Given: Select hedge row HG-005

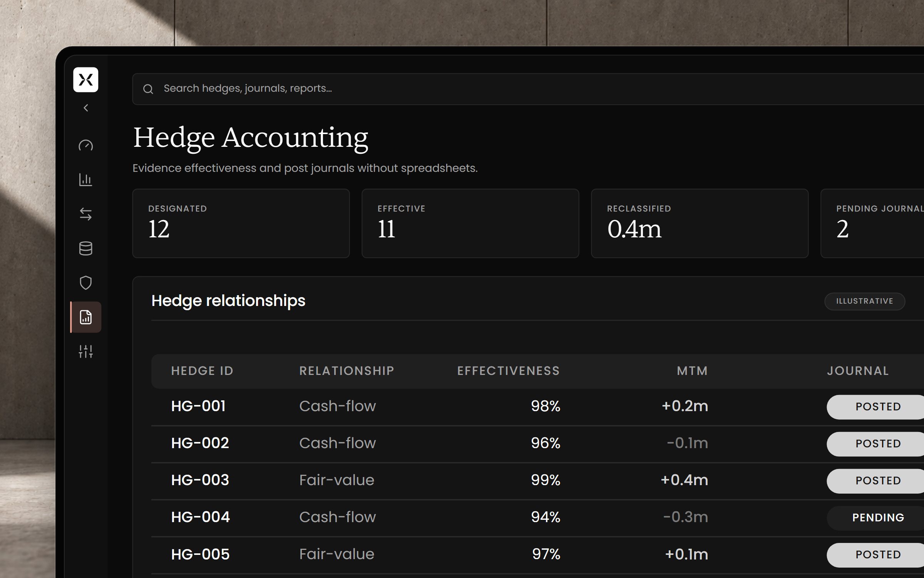Looking at the screenshot, I should (537, 555).
